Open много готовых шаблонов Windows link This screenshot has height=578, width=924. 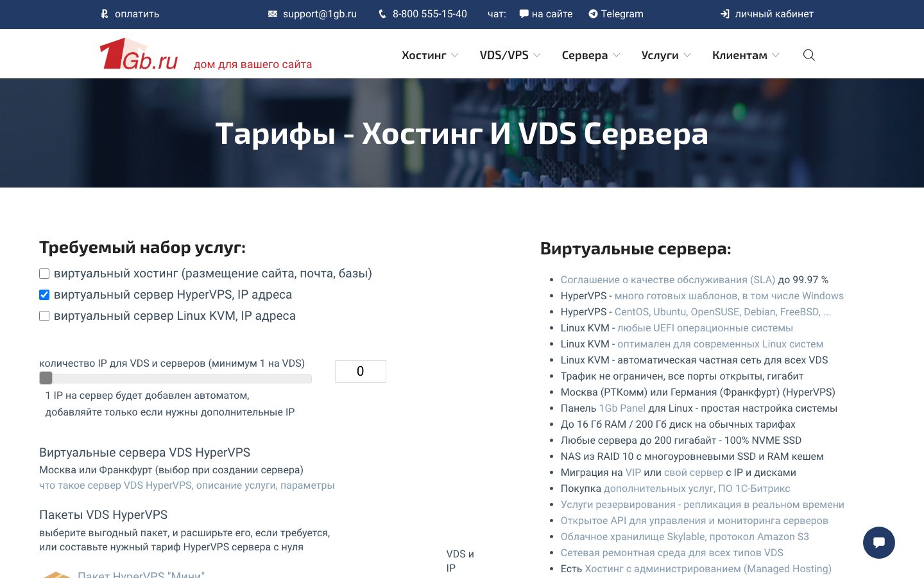pyautogui.click(x=729, y=296)
